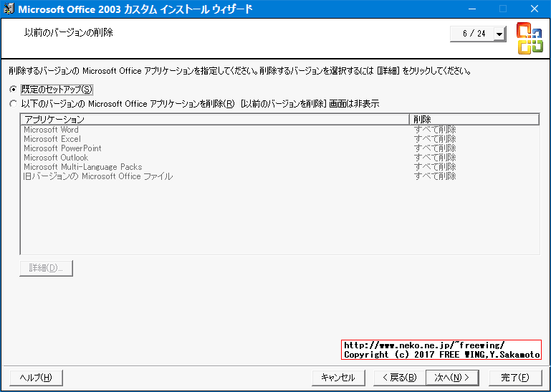Click the アプリケーション column header
This screenshot has width=551, height=392.
pyautogui.click(x=215, y=119)
